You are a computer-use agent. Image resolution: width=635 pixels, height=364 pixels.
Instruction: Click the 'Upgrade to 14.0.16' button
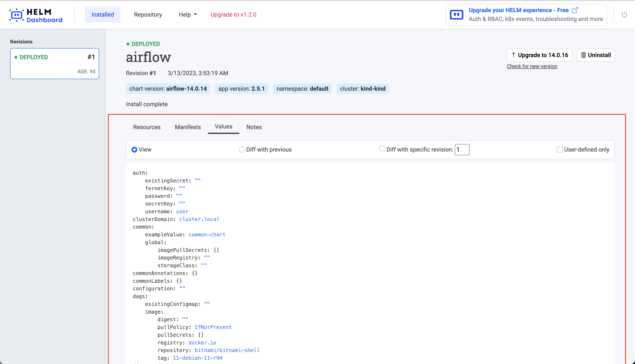click(x=539, y=55)
